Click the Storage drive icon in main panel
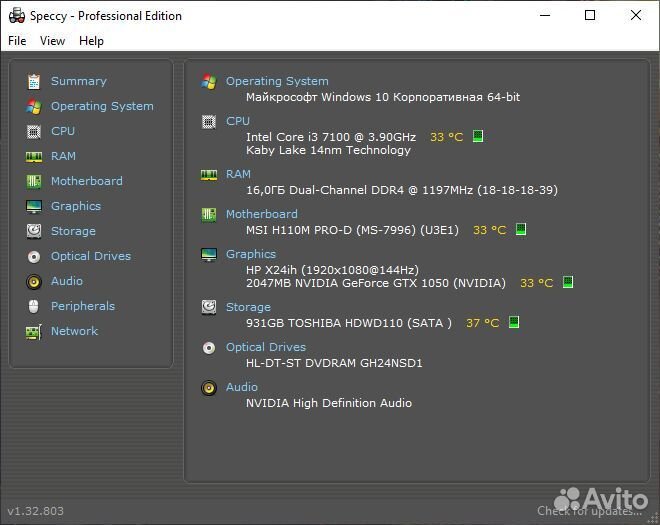The image size is (660, 525). click(x=209, y=307)
